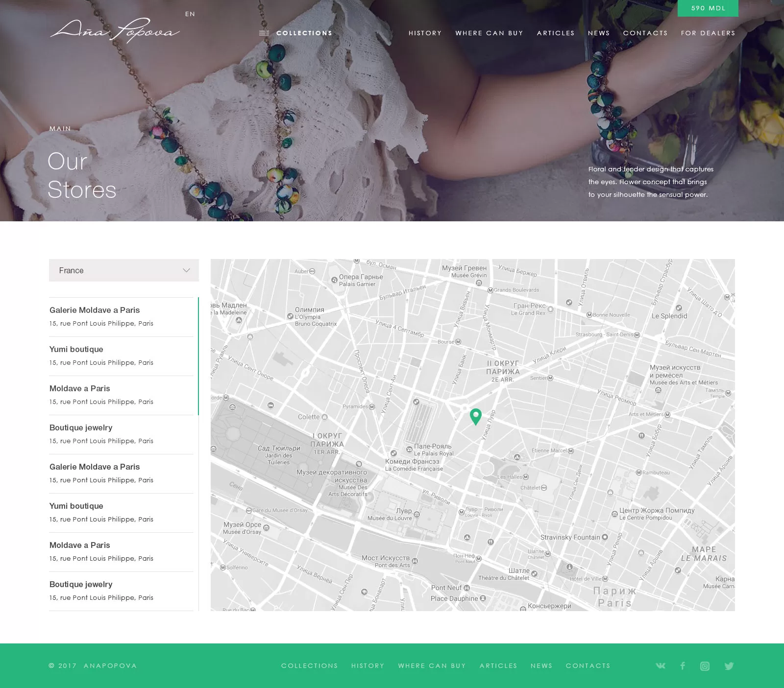Go to Where Can Buy in header

(490, 33)
